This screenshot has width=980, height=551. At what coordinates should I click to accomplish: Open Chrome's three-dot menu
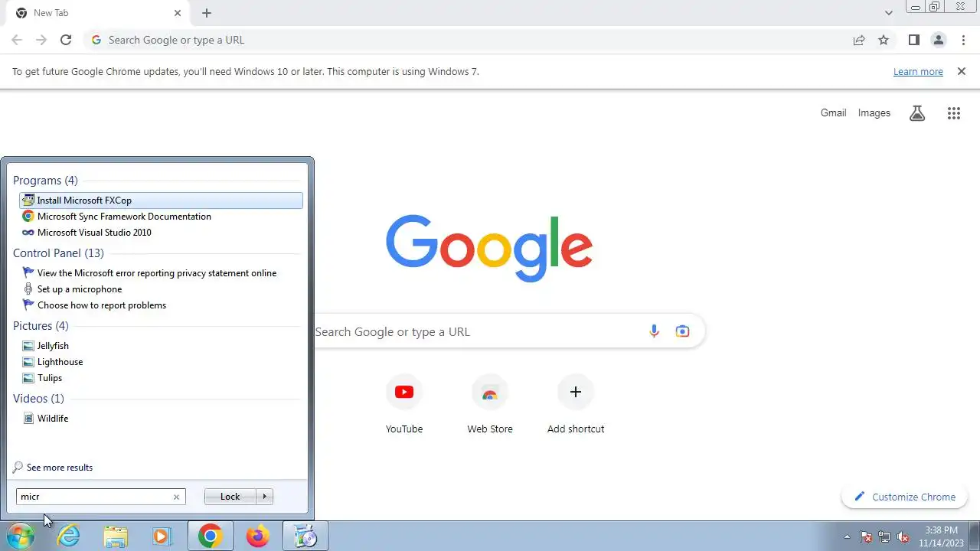[963, 40]
